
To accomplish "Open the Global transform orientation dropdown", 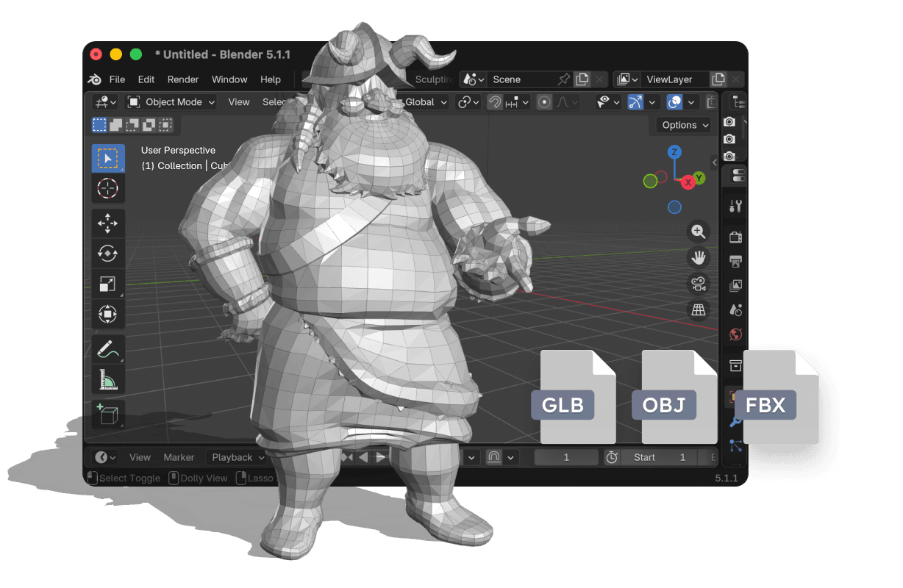I will tap(426, 102).
